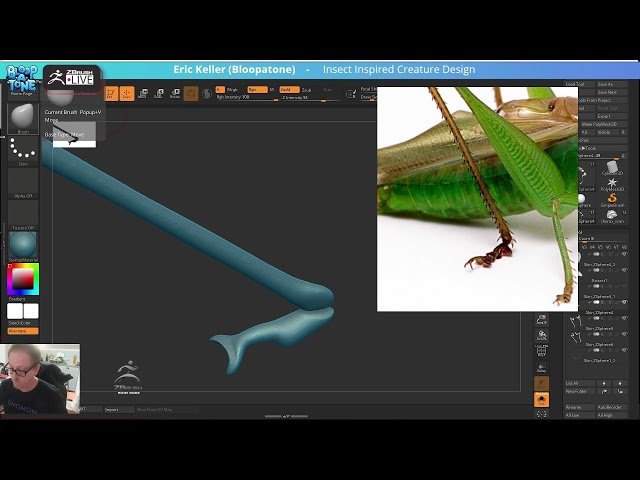Toggle Edit mode button in top shelf
The image size is (640, 480).
pyautogui.click(x=110, y=93)
